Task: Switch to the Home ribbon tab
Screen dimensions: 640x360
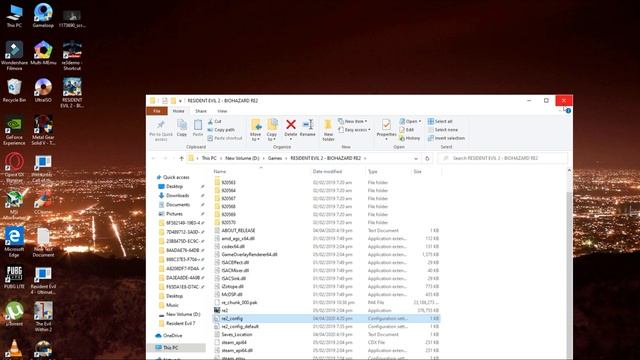Action: (x=178, y=111)
